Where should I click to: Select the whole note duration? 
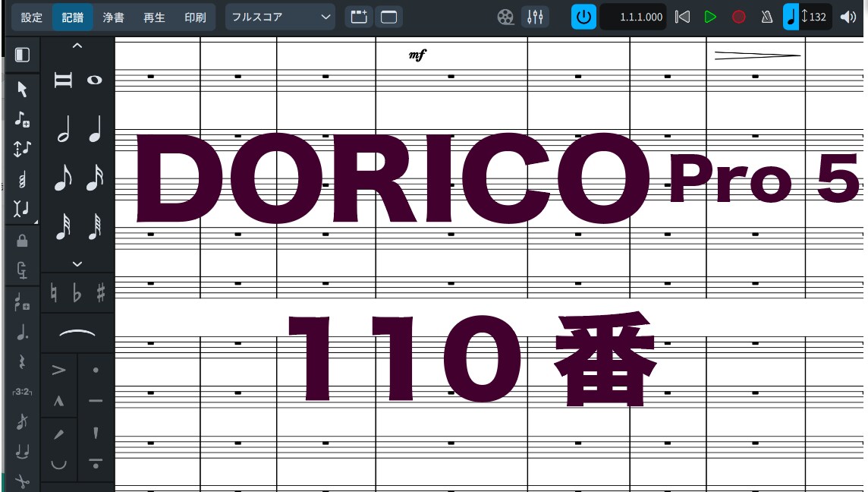pos(95,80)
